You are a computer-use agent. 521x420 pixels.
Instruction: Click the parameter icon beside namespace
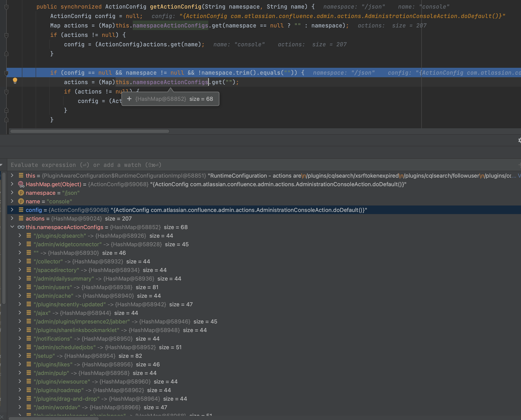pos(21,193)
